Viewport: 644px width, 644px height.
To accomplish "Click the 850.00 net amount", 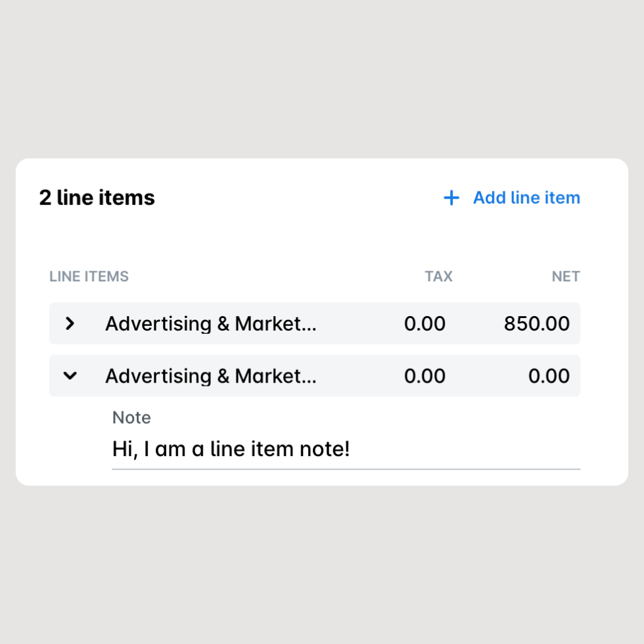I will (536, 323).
